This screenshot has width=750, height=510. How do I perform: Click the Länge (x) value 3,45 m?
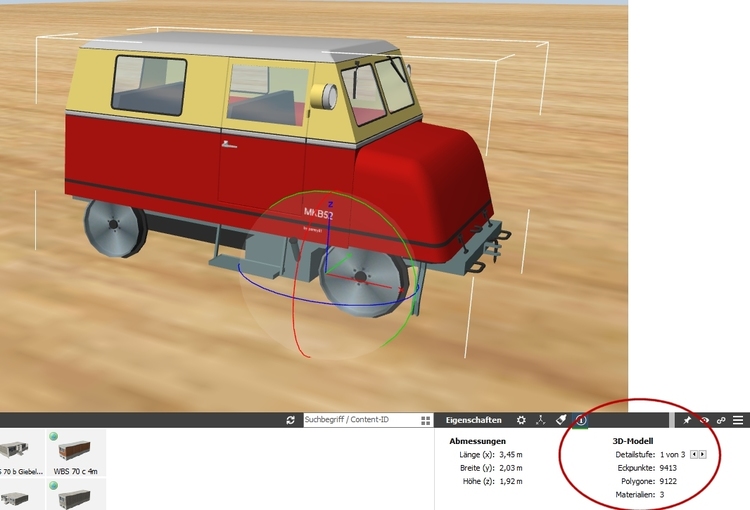pyautogui.click(x=511, y=455)
